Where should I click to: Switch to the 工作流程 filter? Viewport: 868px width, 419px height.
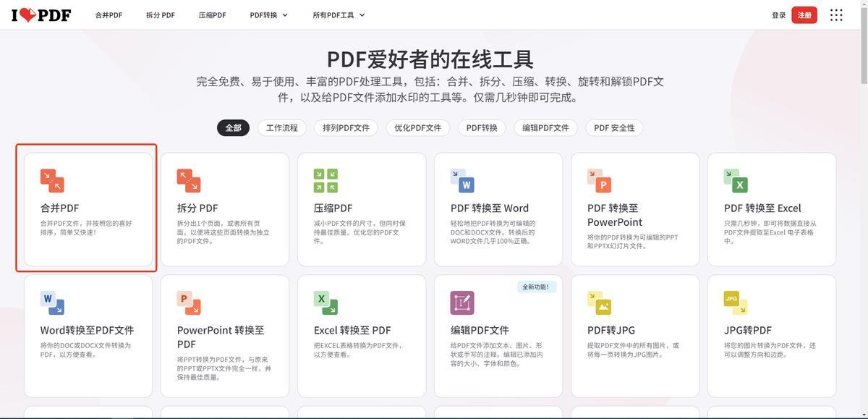pyautogui.click(x=281, y=128)
